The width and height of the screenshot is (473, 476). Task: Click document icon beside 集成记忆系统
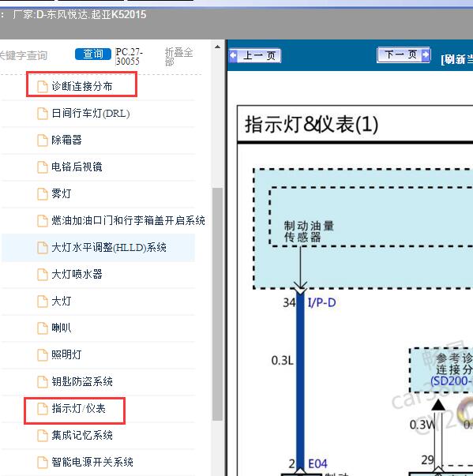point(43,435)
